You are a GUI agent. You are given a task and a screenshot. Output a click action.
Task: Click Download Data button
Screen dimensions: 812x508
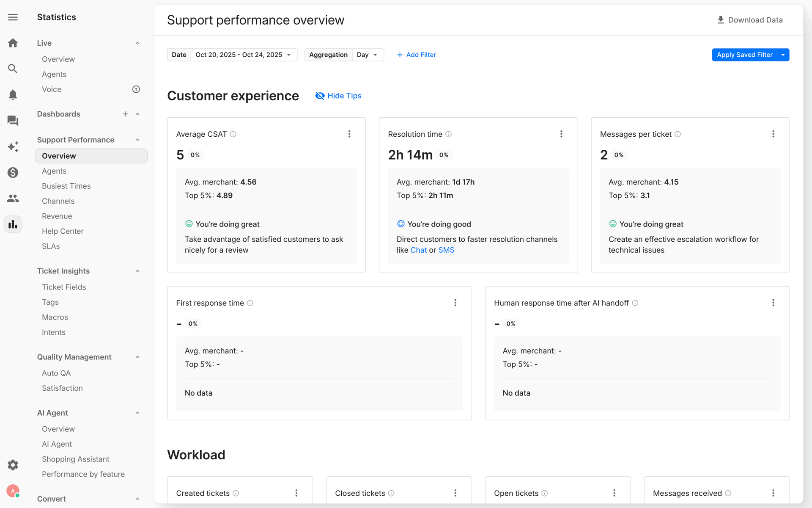click(750, 20)
